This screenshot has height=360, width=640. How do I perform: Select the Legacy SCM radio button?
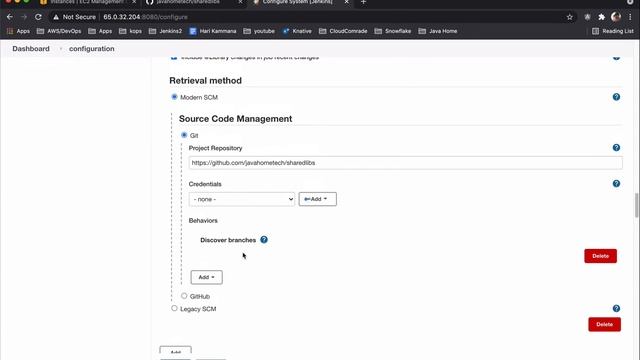(x=174, y=308)
